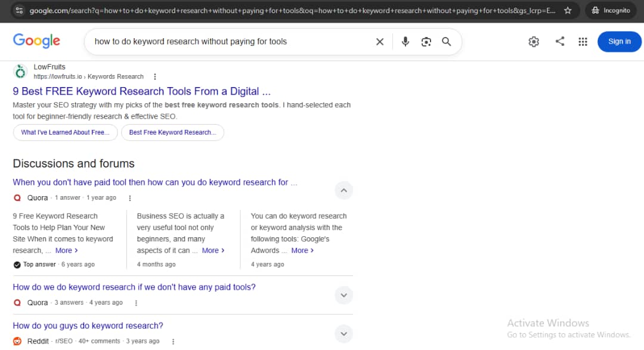Click the share icon in the header
Image resolution: width=644 pixels, height=350 pixels.
click(x=560, y=41)
